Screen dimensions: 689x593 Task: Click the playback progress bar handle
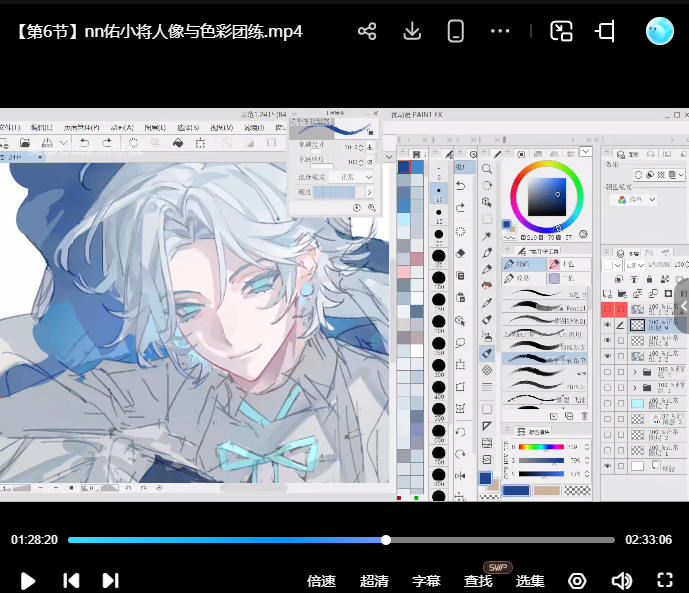386,540
